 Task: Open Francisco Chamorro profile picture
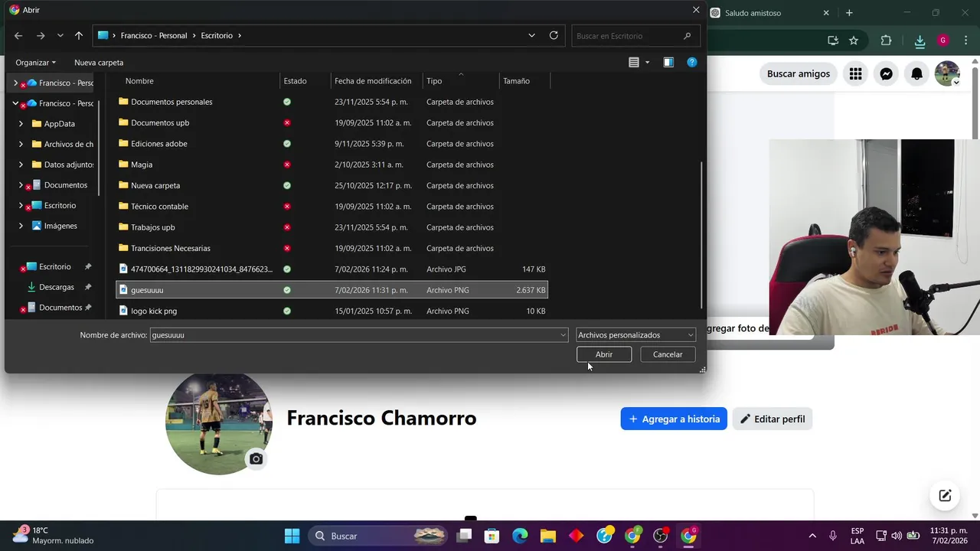219,423
